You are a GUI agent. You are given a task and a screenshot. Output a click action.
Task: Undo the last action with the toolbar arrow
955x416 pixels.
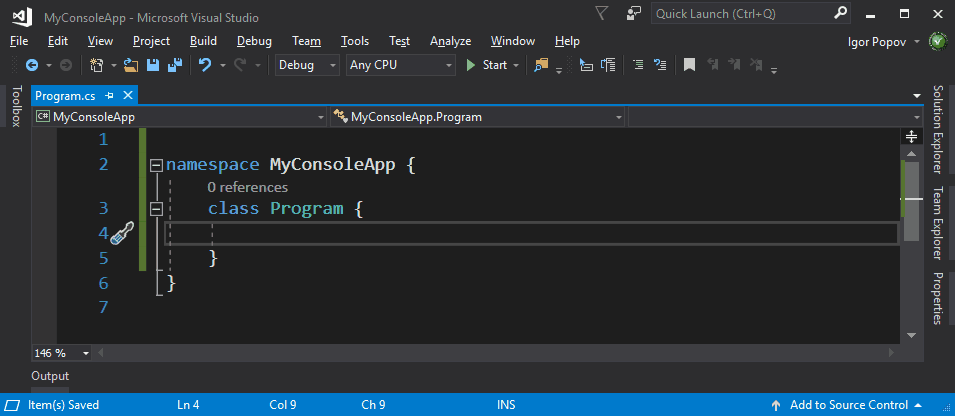[x=206, y=65]
